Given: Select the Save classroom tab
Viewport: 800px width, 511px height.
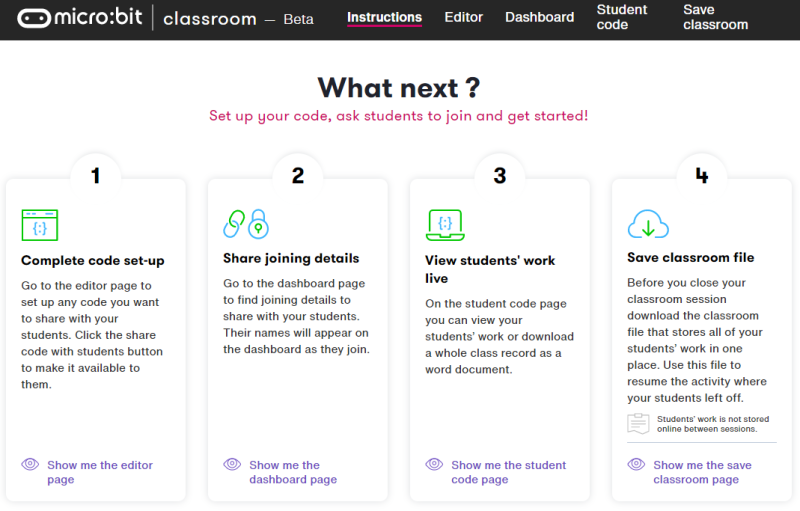Looking at the screenshot, I should pyautogui.click(x=715, y=17).
